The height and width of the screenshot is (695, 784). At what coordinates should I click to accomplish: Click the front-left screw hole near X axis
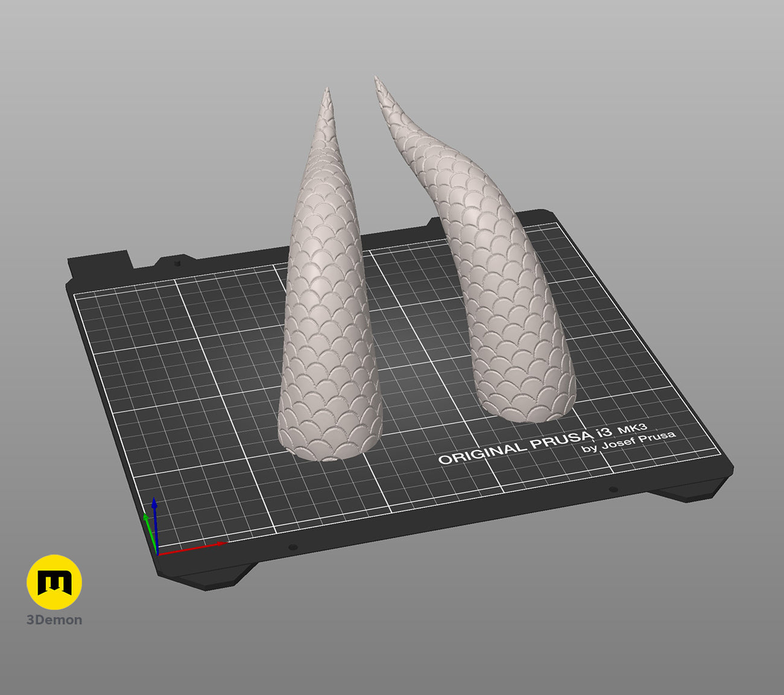pyautogui.click(x=292, y=547)
